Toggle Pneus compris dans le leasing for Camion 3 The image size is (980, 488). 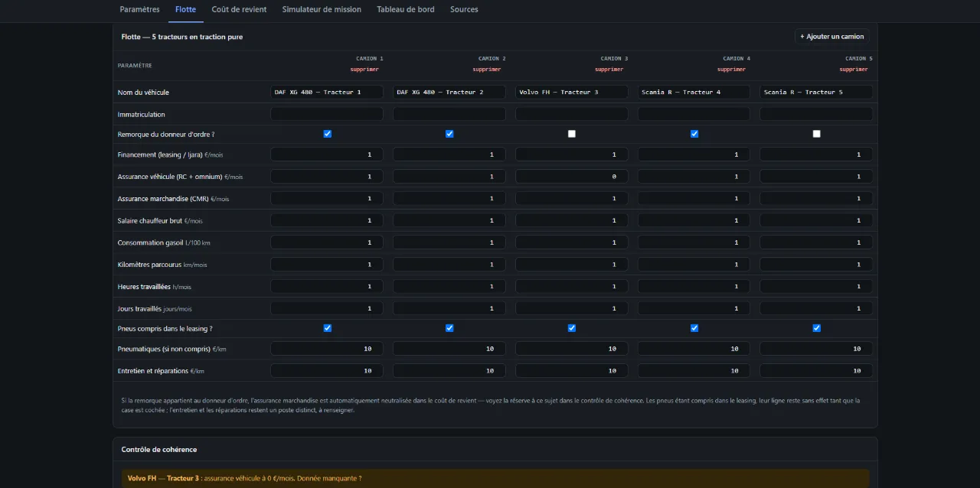click(x=572, y=328)
